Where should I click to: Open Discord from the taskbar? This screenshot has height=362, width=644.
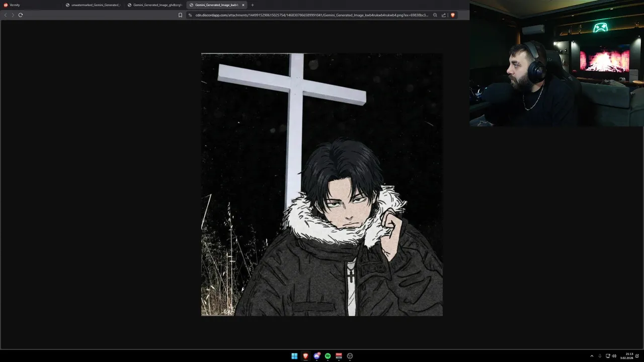pyautogui.click(x=316, y=356)
